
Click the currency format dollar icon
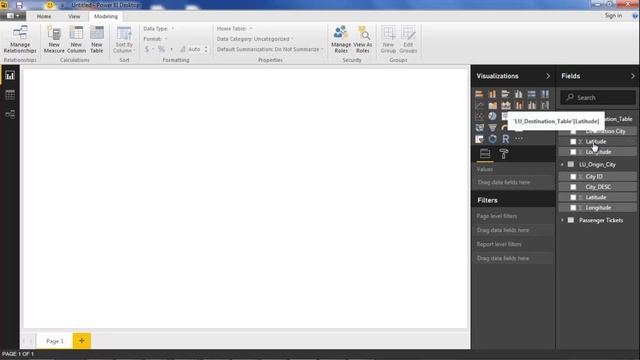click(147, 49)
